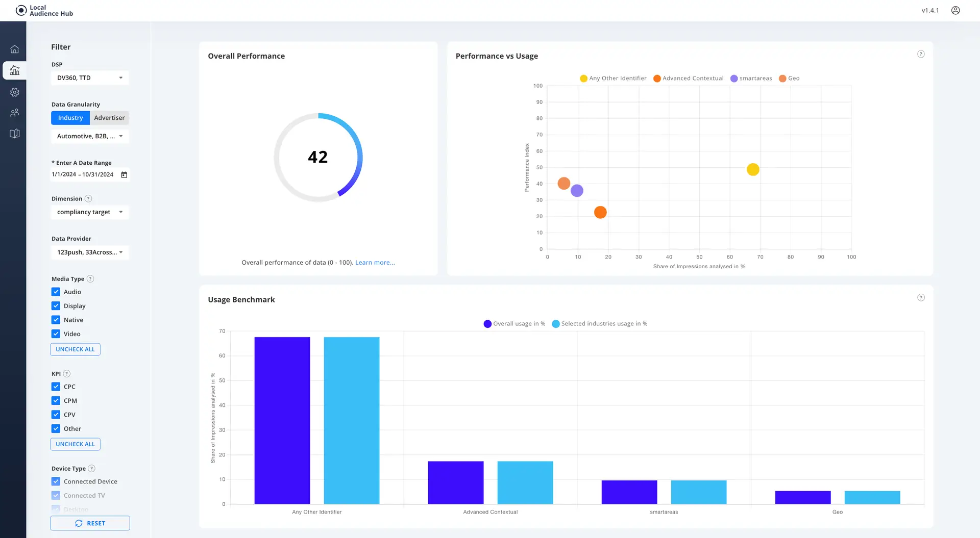
Task: Show help for Usage Benchmark chart
Action: pyautogui.click(x=921, y=298)
